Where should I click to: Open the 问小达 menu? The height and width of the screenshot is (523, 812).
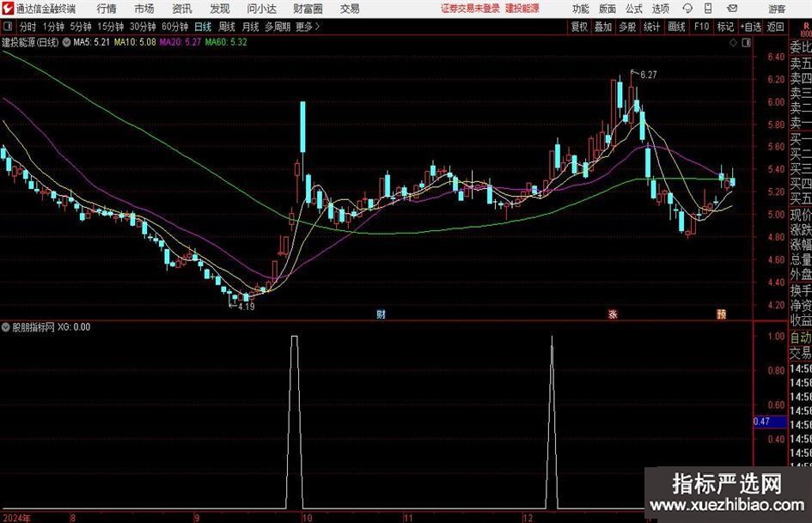[261, 9]
